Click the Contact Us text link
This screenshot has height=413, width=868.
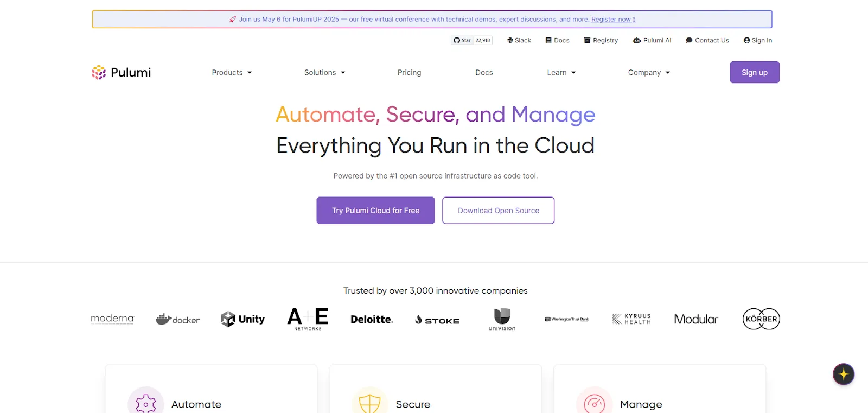pos(712,40)
